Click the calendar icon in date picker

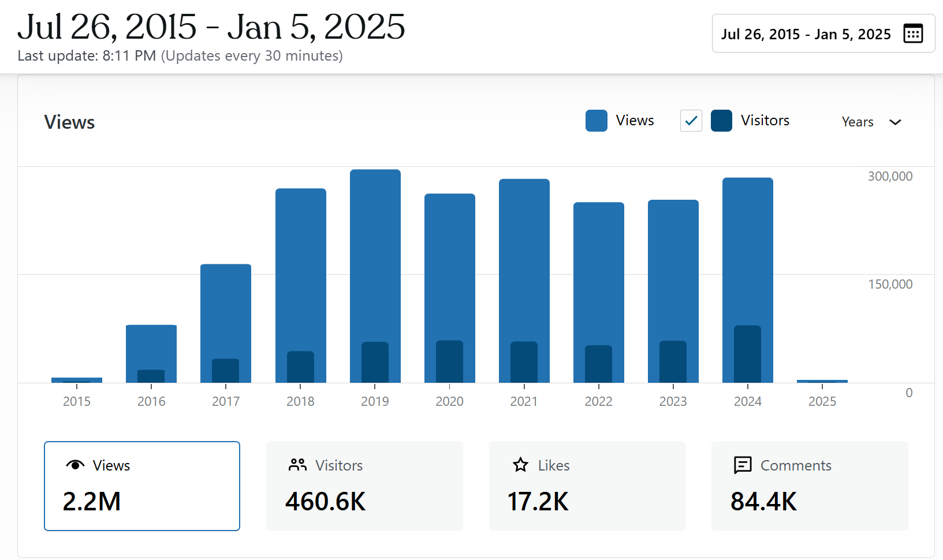point(913,33)
